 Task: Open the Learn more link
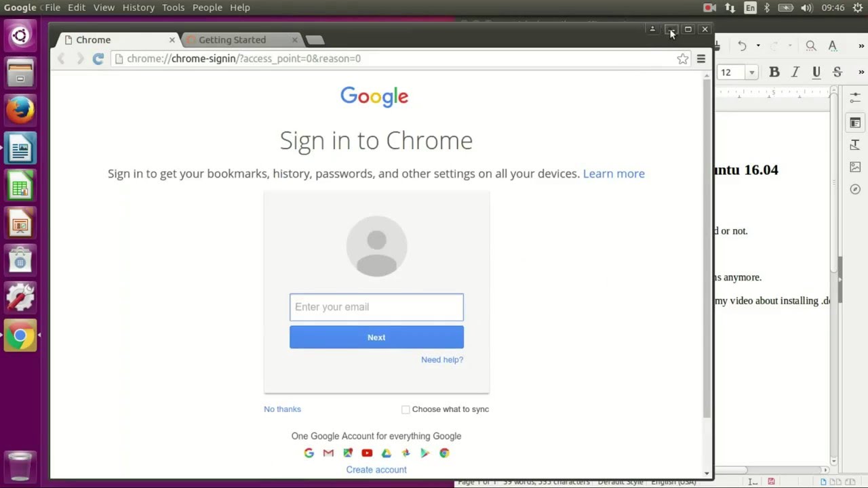pos(614,174)
